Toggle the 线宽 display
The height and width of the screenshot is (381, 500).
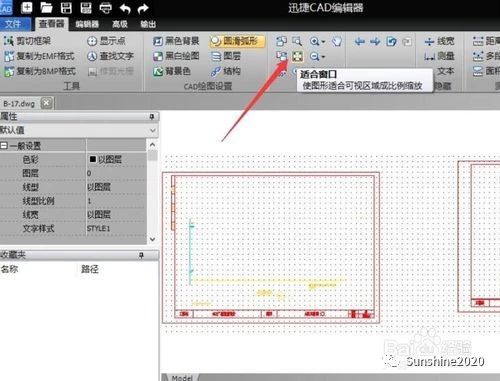439,41
